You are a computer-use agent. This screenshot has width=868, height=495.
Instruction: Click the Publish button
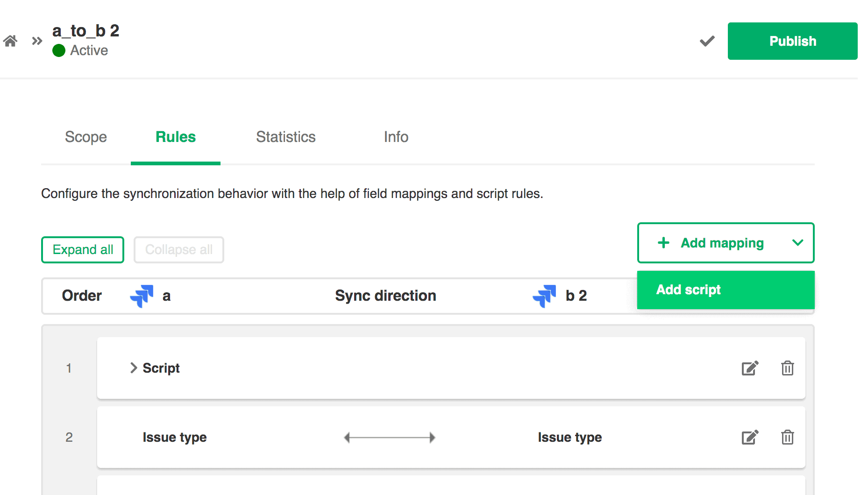point(792,41)
